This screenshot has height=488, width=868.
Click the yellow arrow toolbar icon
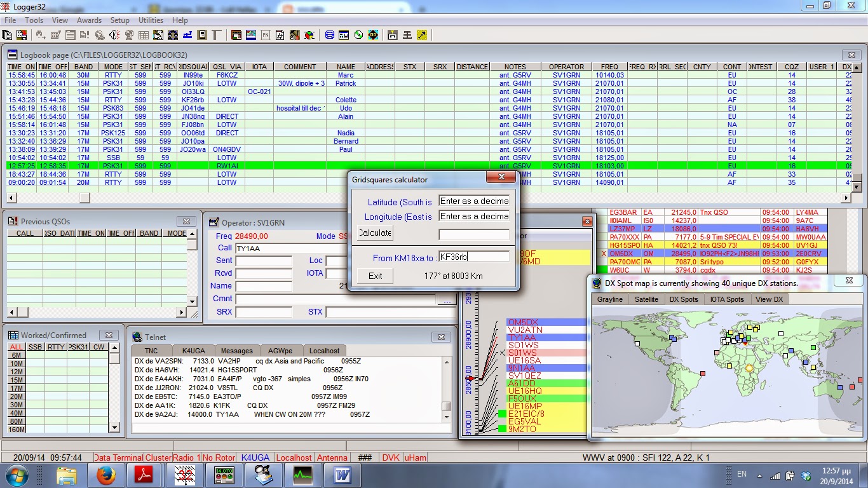[x=422, y=35]
